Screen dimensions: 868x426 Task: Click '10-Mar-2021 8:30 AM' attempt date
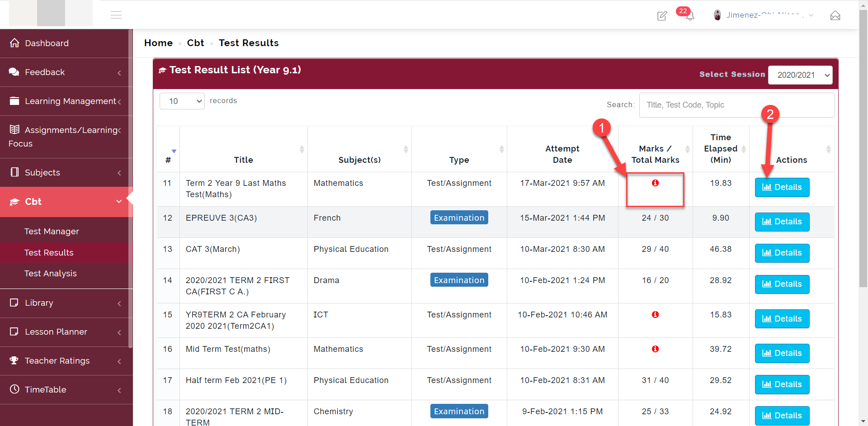coord(562,249)
